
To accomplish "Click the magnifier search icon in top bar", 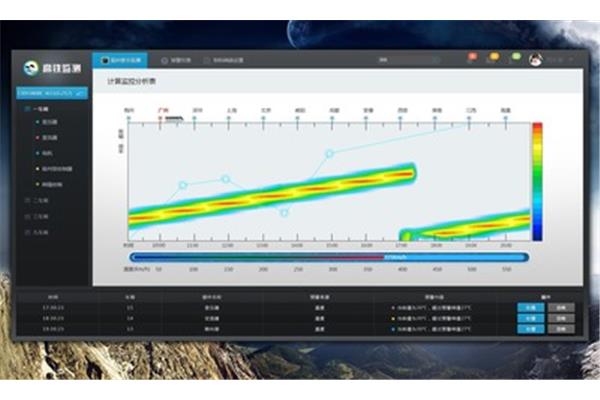I will (x=436, y=60).
